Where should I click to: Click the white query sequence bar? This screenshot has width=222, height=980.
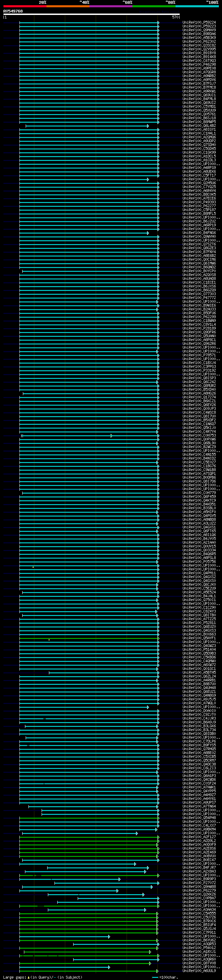(x=92, y=14)
